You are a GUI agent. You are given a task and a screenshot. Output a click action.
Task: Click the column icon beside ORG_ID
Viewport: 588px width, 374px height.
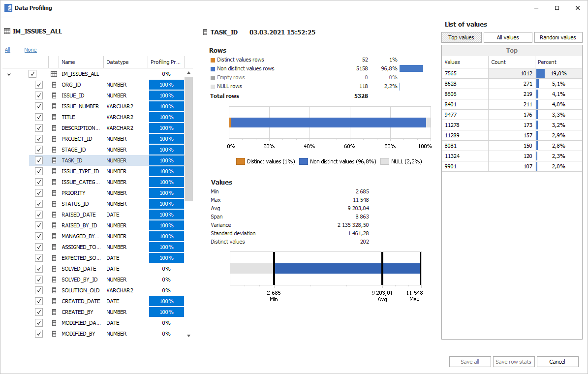click(x=54, y=85)
